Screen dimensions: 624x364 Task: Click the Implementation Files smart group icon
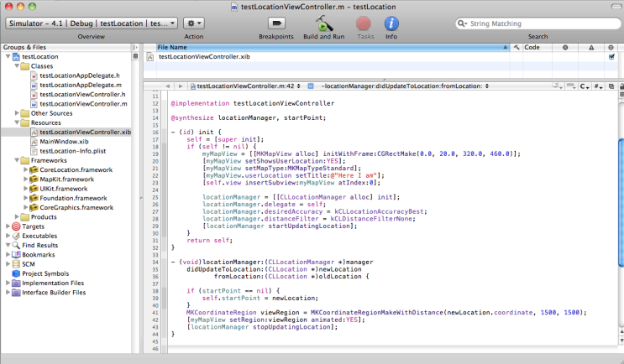(x=16, y=283)
